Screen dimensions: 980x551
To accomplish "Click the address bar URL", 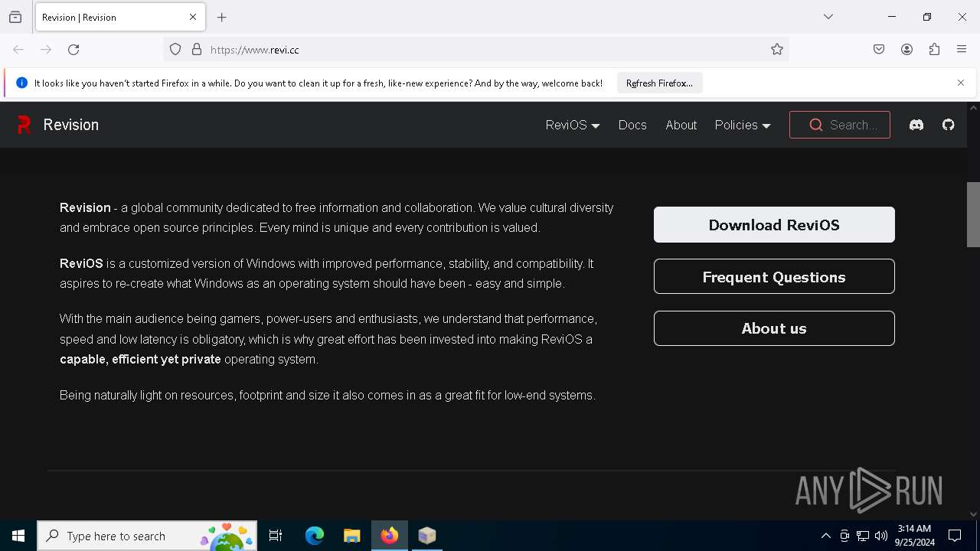I will click(254, 50).
